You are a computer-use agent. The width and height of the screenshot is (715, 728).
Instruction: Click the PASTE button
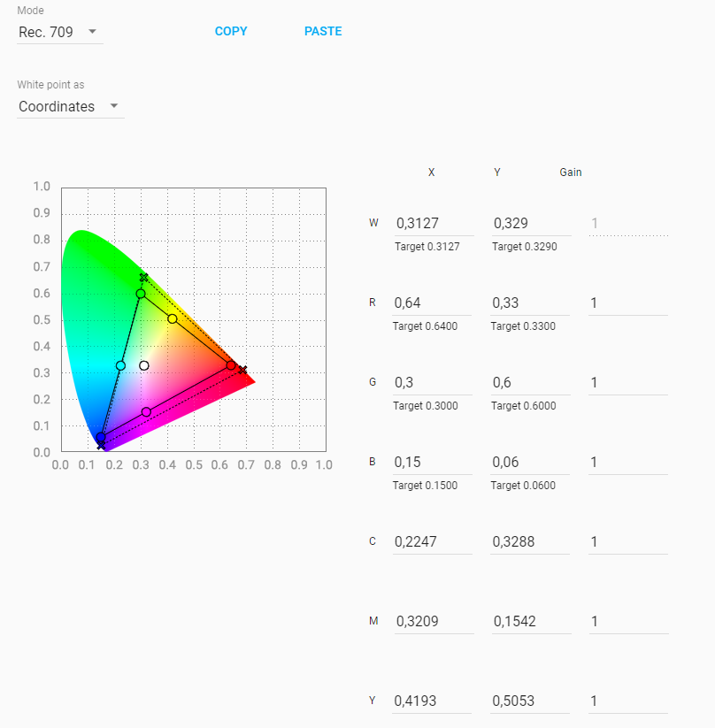pos(323,31)
